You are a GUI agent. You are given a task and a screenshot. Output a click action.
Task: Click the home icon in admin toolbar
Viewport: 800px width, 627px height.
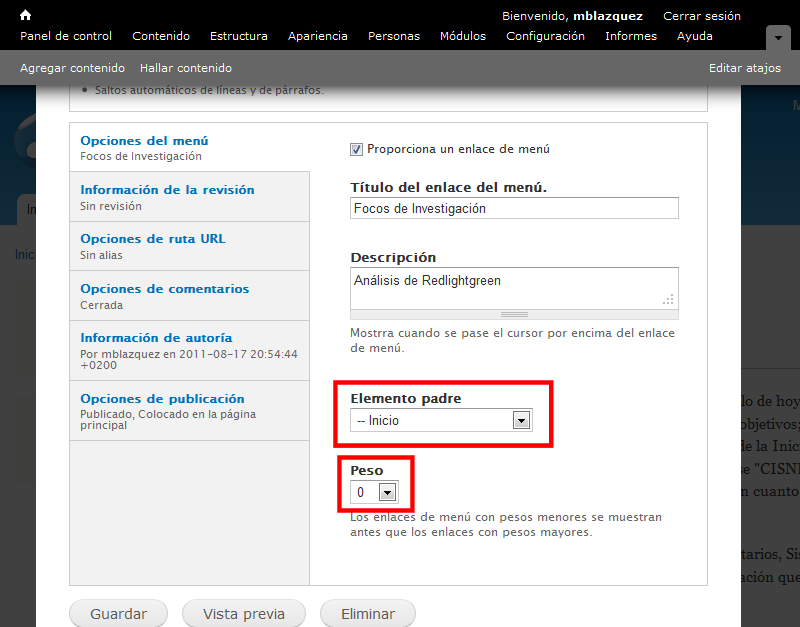coord(26,15)
